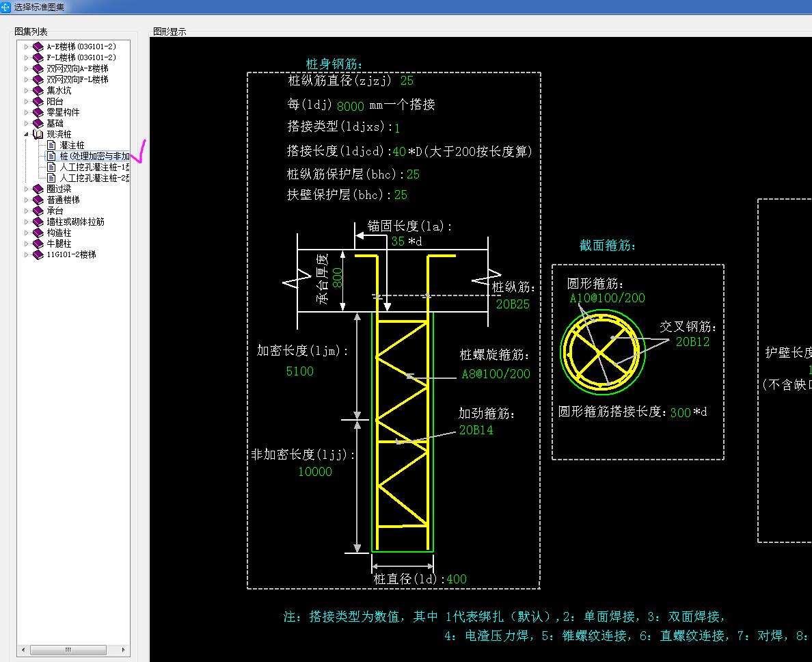Viewport: 812px width, 662px height.
Task: Expand the F-L楼梯(03G101-2) tree node
Action: point(26,57)
